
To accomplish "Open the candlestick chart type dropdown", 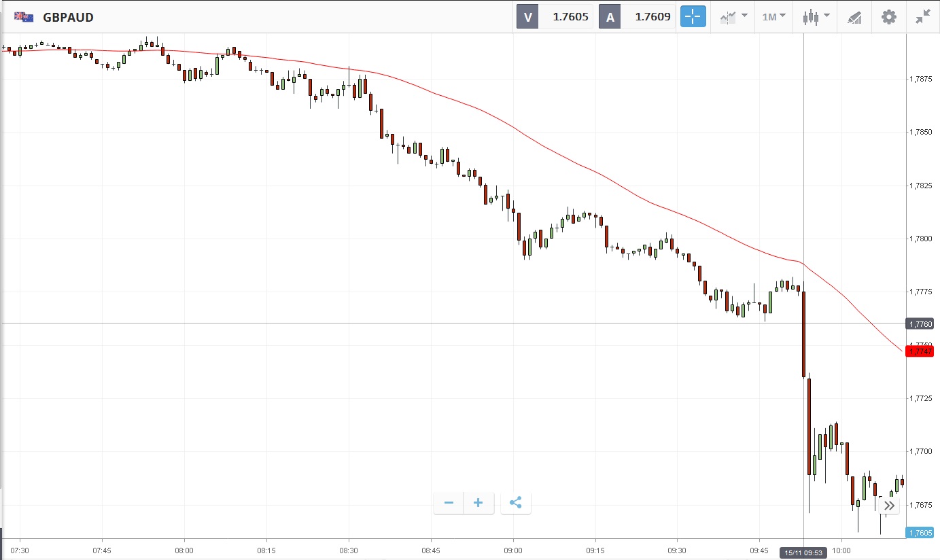I will click(816, 17).
